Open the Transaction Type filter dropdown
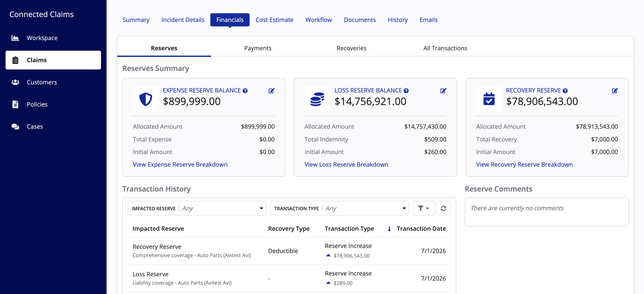 339,208
